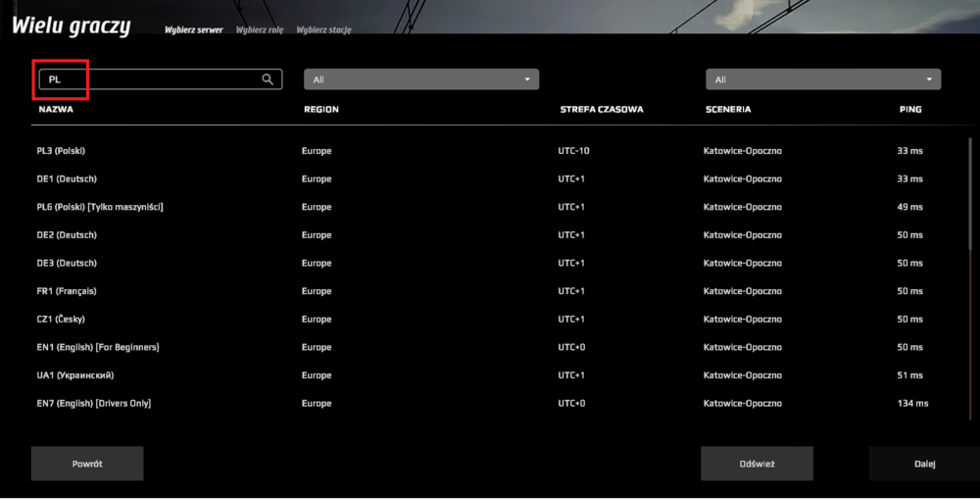Go to the Wybierz serwer step

[194, 30]
